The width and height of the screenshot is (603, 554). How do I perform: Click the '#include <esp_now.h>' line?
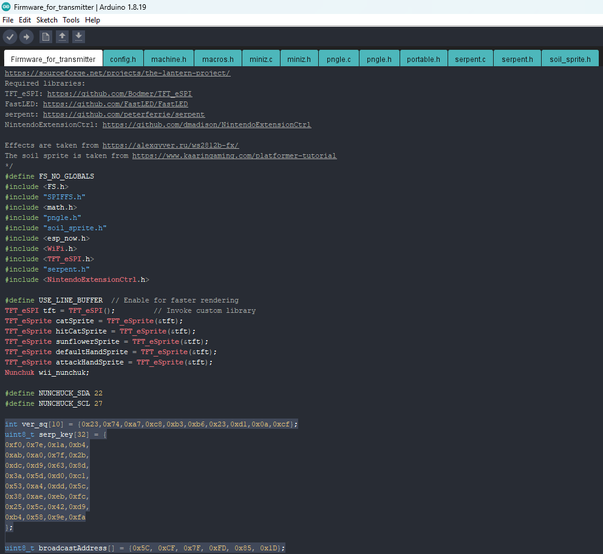[47, 238]
